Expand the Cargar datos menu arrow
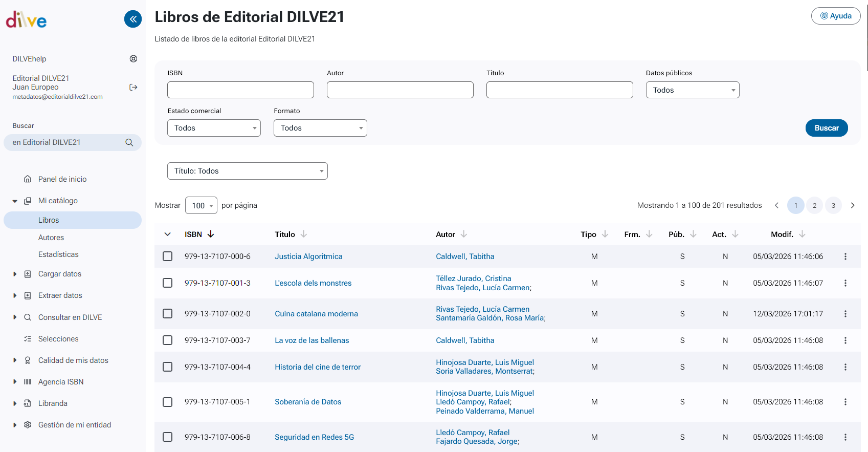This screenshot has width=868, height=452. point(15,274)
